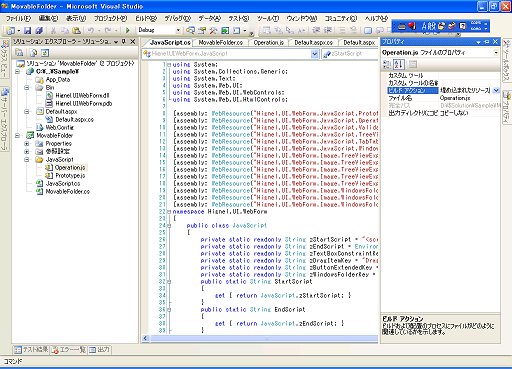Open the Properties object selector dropdown
This screenshot has height=369, width=512.
[496, 53]
